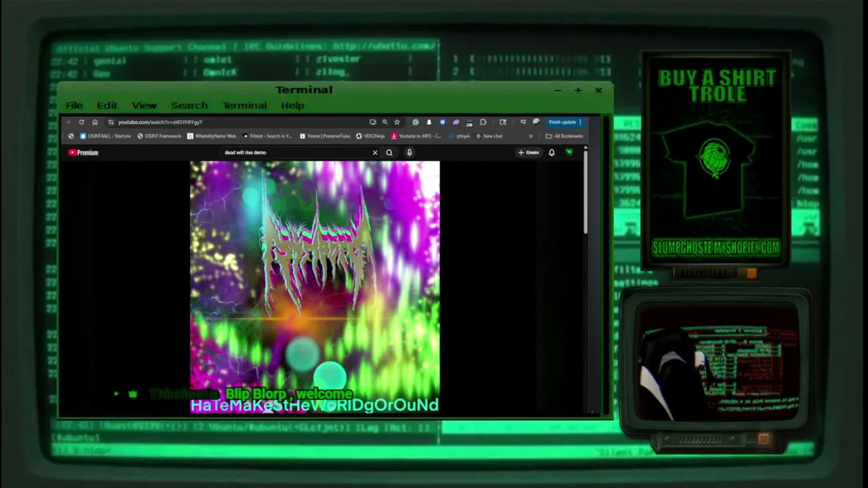Viewport: 868px width, 488px height.
Task: Open the blue circular extension icon
Action: 442,122
